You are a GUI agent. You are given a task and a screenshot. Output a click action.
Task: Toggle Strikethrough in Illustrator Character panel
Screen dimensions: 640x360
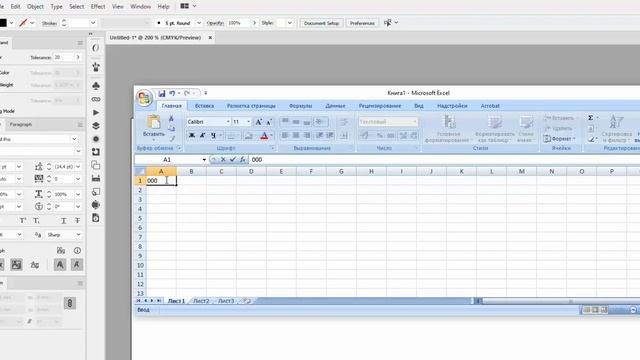(x=77, y=221)
